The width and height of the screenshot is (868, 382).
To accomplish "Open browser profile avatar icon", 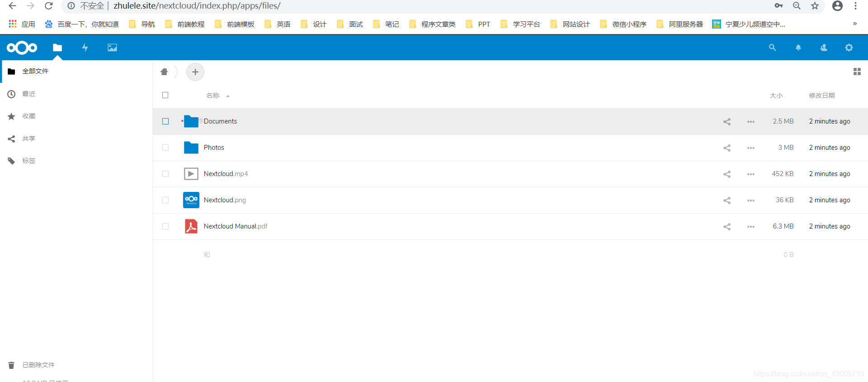I will point(837,6).
